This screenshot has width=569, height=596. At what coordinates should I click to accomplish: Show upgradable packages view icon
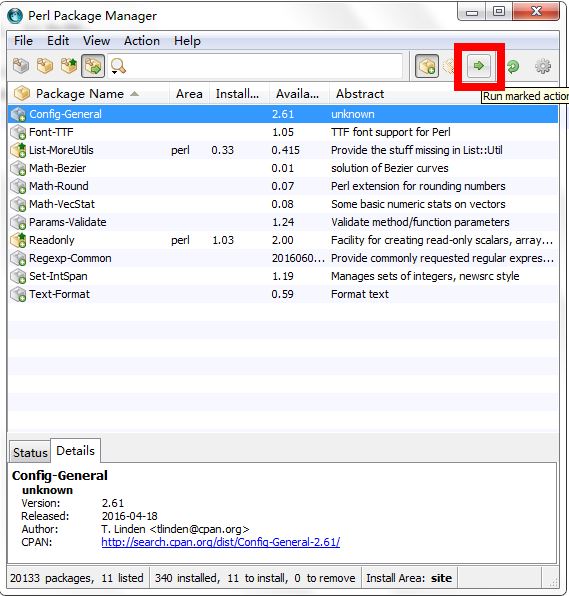tap(69, 66)
